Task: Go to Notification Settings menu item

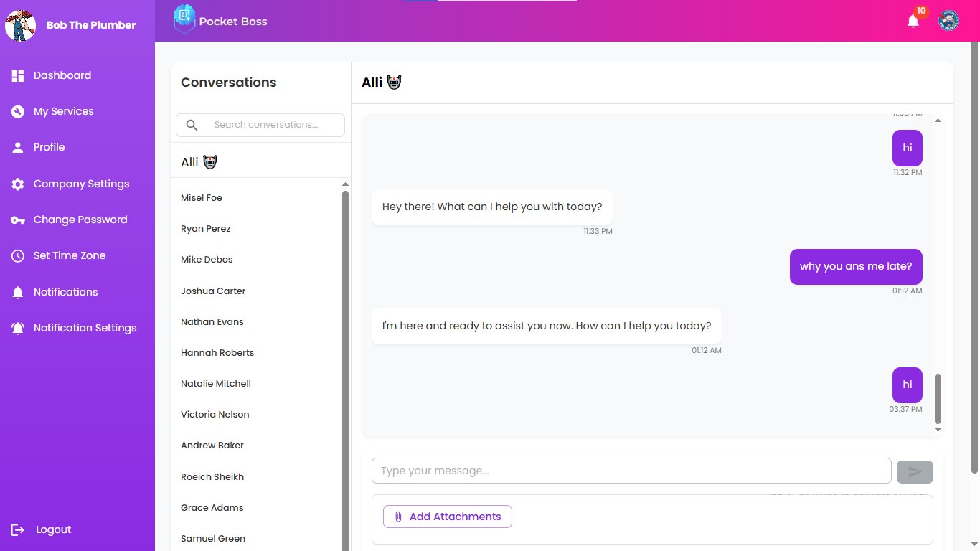Action: click(x=85, y=328)
